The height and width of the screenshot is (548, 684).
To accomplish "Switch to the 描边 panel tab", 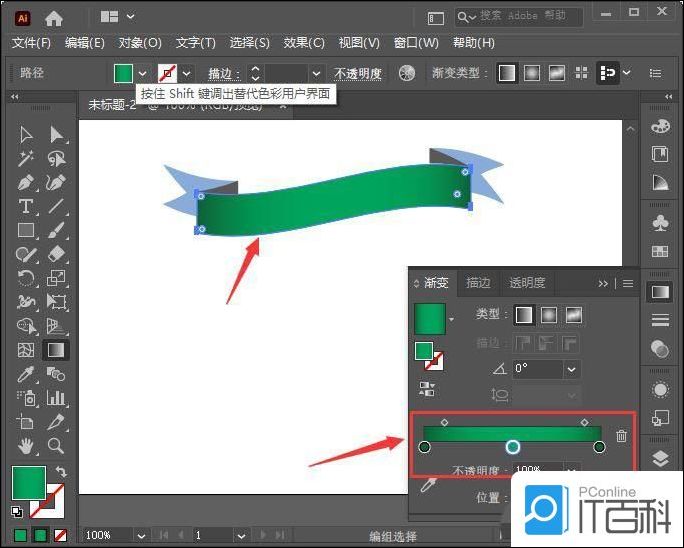I will [x=478, y=283].
